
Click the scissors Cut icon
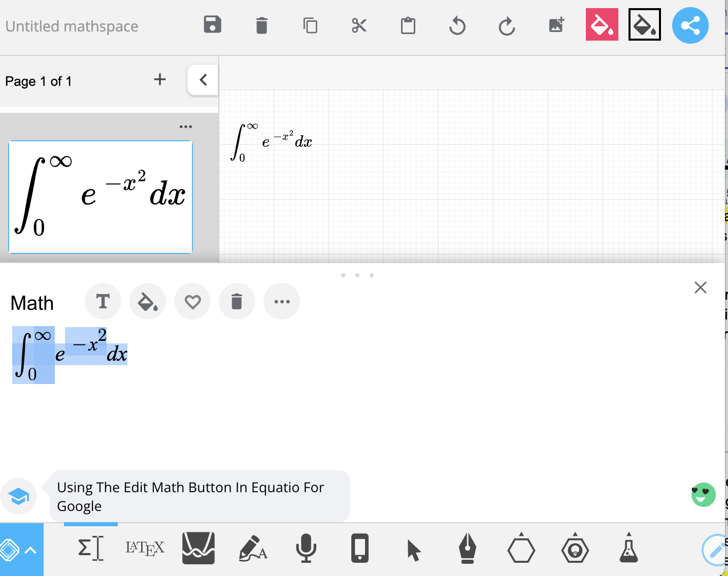tap(359, 25)
